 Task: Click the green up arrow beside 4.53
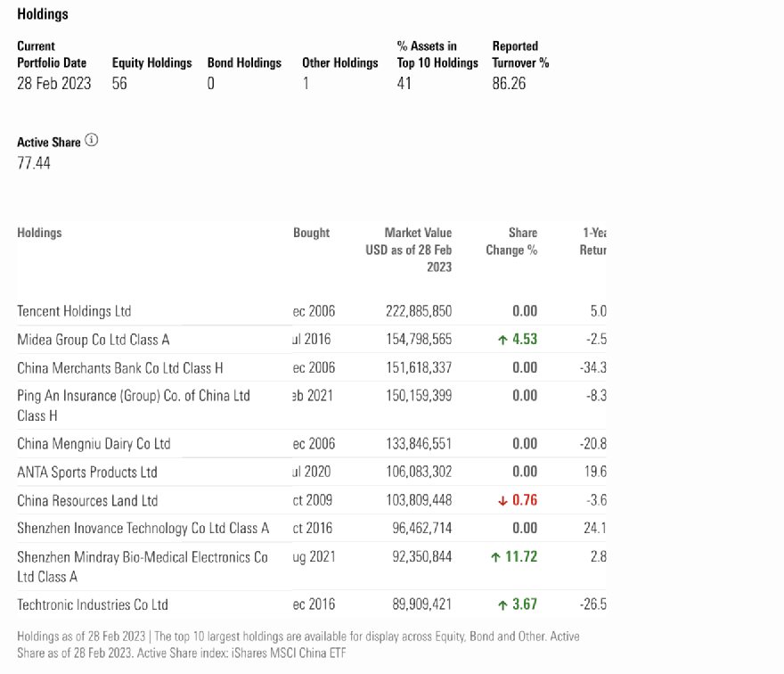click(503, 340)
